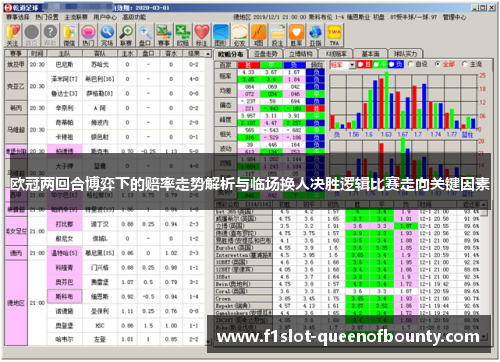Image resolution: width=500 pixels, height=362 pixels.
Task: Select the 温特哈[5] home team cell
Action: pos(64,253)
